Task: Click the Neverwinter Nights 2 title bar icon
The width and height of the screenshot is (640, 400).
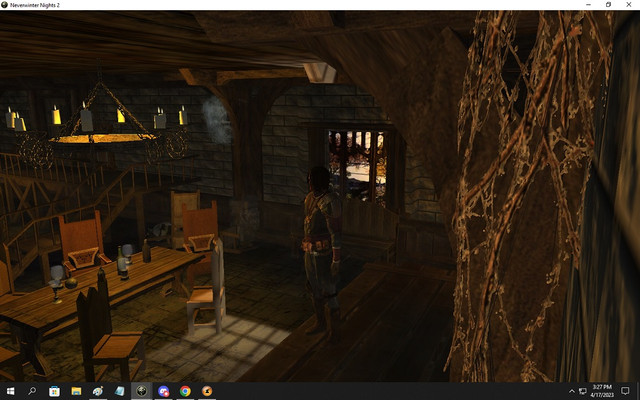Action: pyautogui.click(x=4, y=5)
